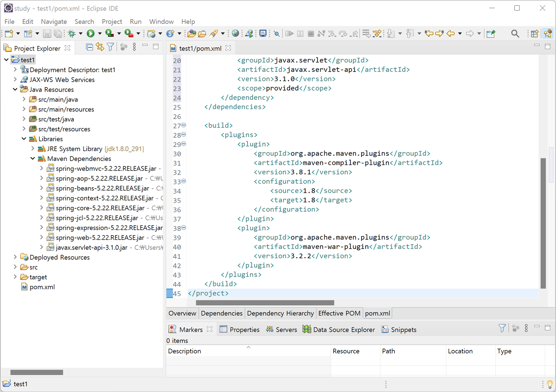Click the New Servlet icon

[170, 34]
